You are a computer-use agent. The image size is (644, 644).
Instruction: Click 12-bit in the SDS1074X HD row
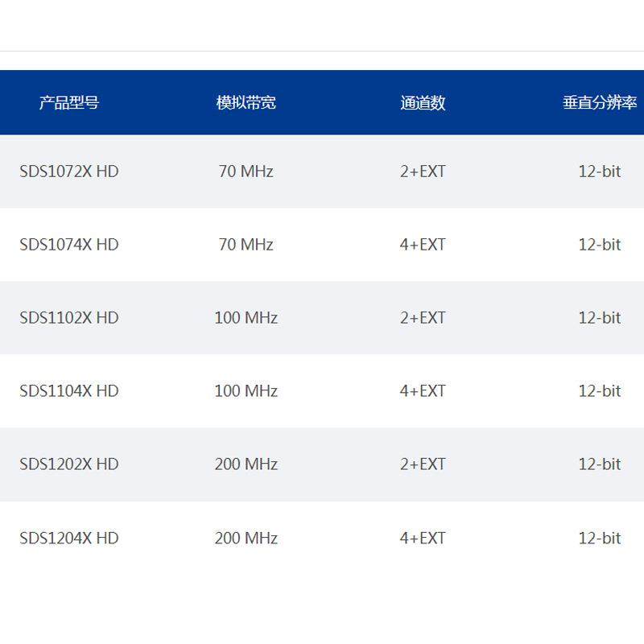click(x=600, y=245)
